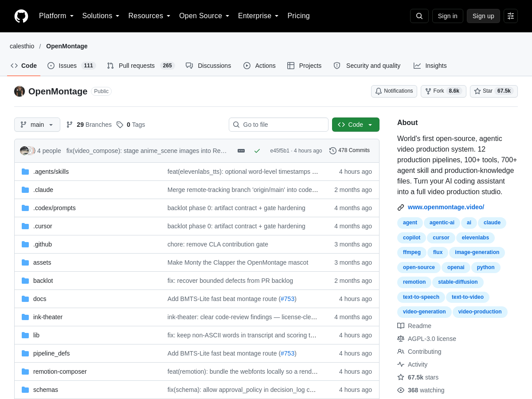Open commit 'Make Monty the Clapper the OpenMontage mascot'
532x399 pixels.
coord(238,262)
